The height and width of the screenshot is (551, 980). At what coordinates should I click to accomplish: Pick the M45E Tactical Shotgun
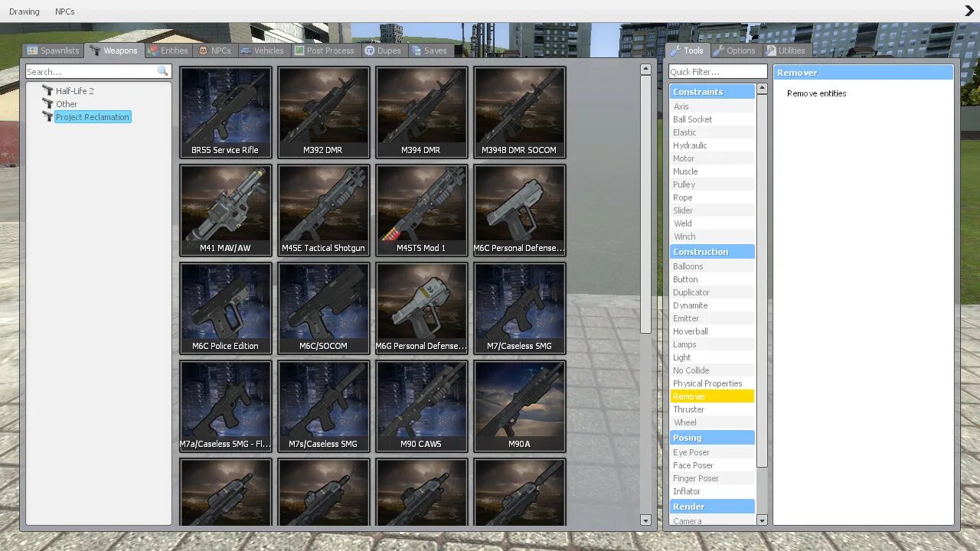point(324,210)
